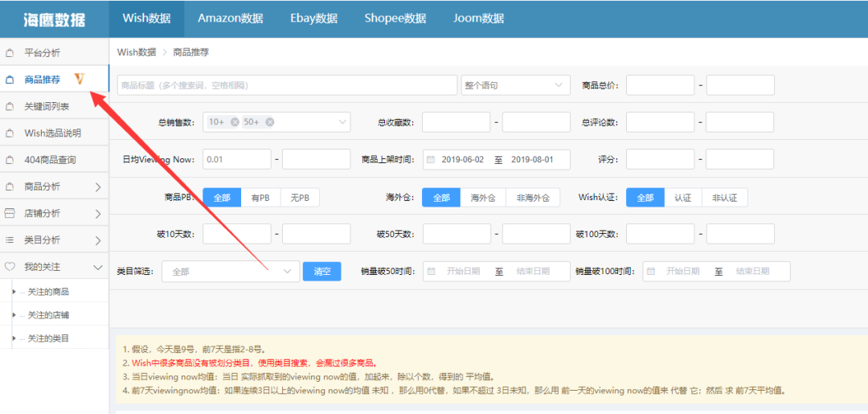Image resolution: width=868 pixels, height=414 pixels.
Task: Open 平台分析 in sidebar
Action: point(55,53)
